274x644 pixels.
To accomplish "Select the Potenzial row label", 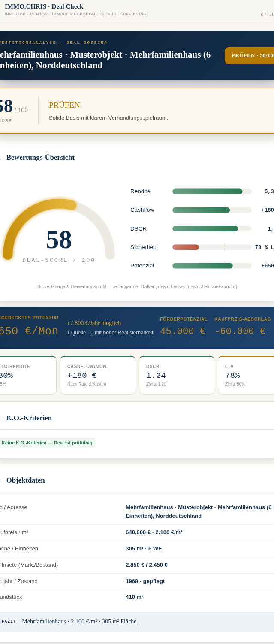I will click(142, 266).
